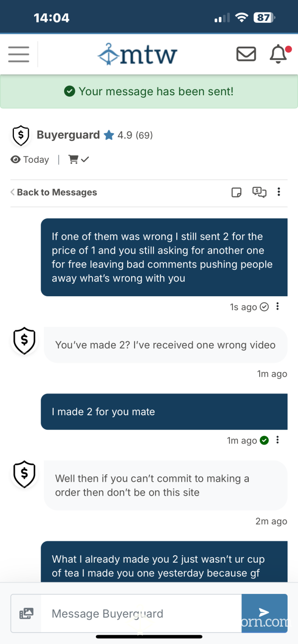Focus the Message Buyerguard input field

click(142, 614)
